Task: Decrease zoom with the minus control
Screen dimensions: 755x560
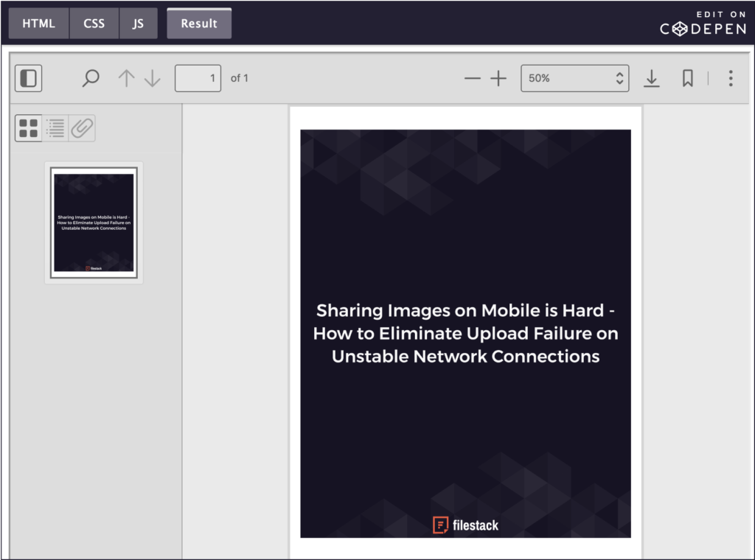Action: (473, 77)
